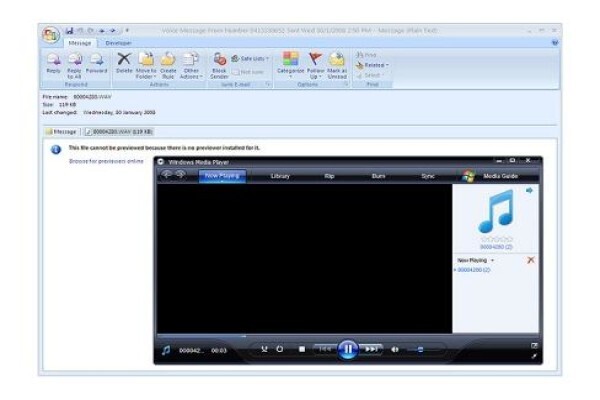The height and width of the screenshot is (400, 600).
Task: Open the Categorize color menu
Action: point(290,65)
